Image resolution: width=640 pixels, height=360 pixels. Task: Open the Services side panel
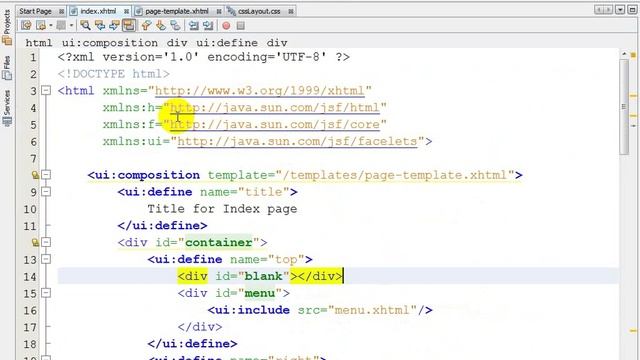tap(7, 108)
